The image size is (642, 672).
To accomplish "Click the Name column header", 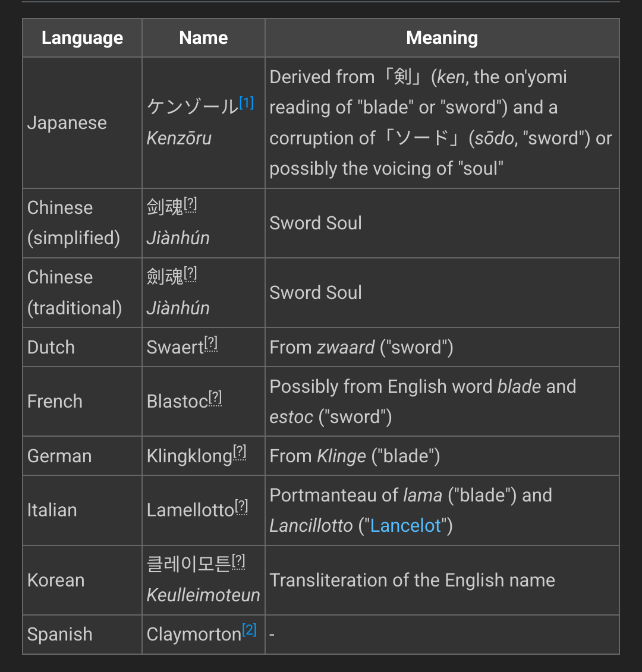I will pyautogui.click(x=203, y=37).
